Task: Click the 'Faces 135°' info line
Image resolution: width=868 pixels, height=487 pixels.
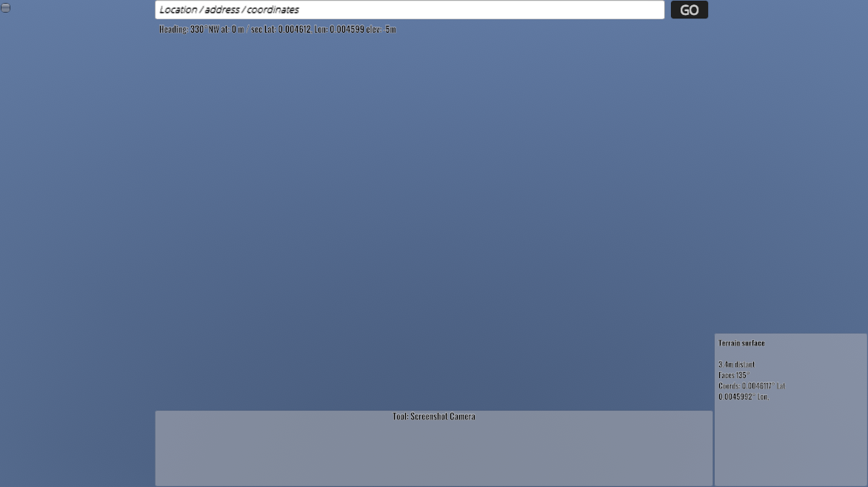Action: 733,375
